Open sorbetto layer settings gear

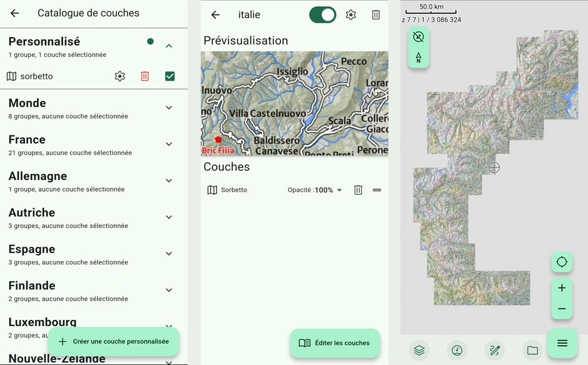119,76
